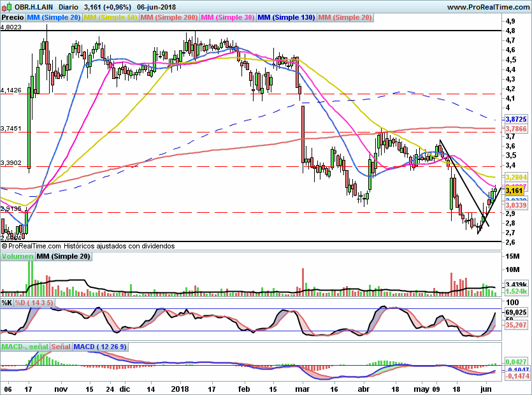This screenshot has height=395, width=532.
Task: Click the 35,207 stochastic value tag
Action: click(516, 325)
